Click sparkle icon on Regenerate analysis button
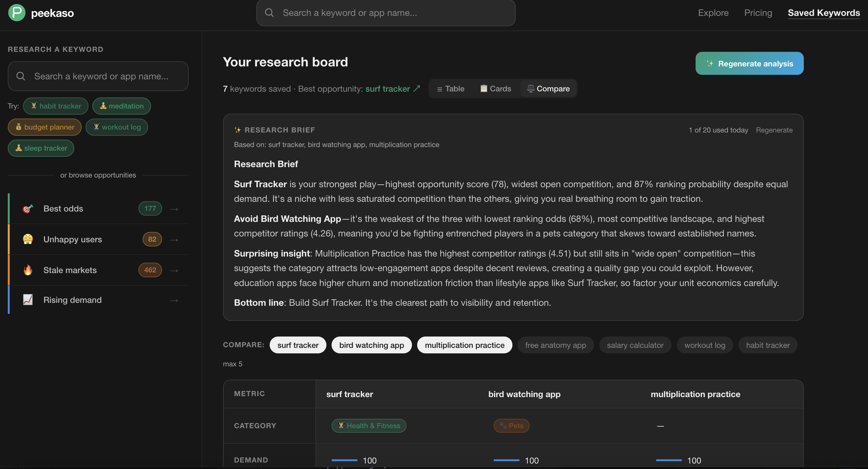Screen dimensions: 868x469 (x=710, y=63)
